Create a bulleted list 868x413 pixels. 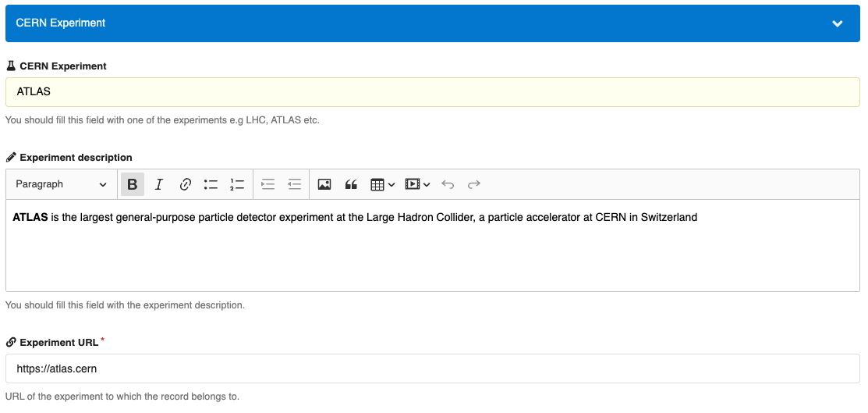click(x=211, y=184)
